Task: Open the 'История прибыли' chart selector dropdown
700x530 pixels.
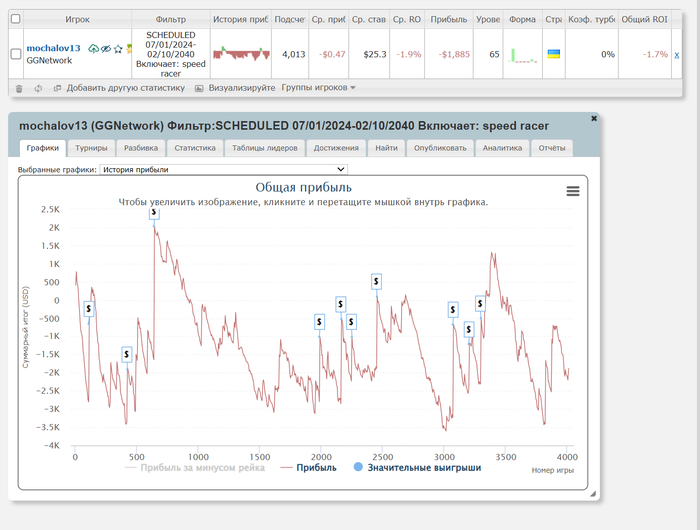Action: pyautogui.click(x=223, y=170)
